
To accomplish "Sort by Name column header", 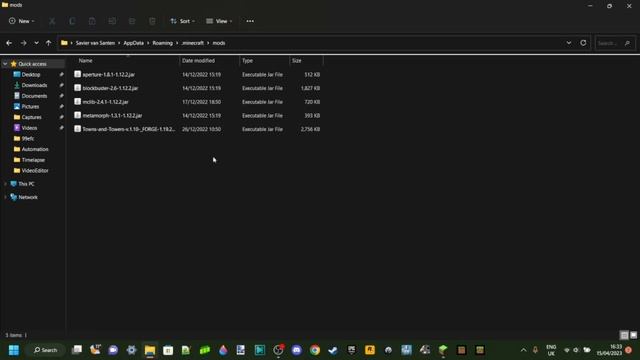I will [85, 60].
